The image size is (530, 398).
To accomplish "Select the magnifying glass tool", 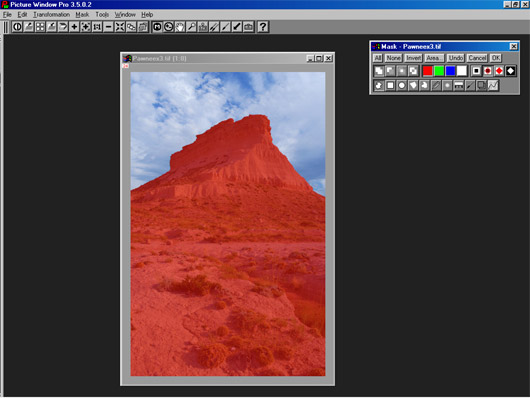I will click(x=191, y=27).
